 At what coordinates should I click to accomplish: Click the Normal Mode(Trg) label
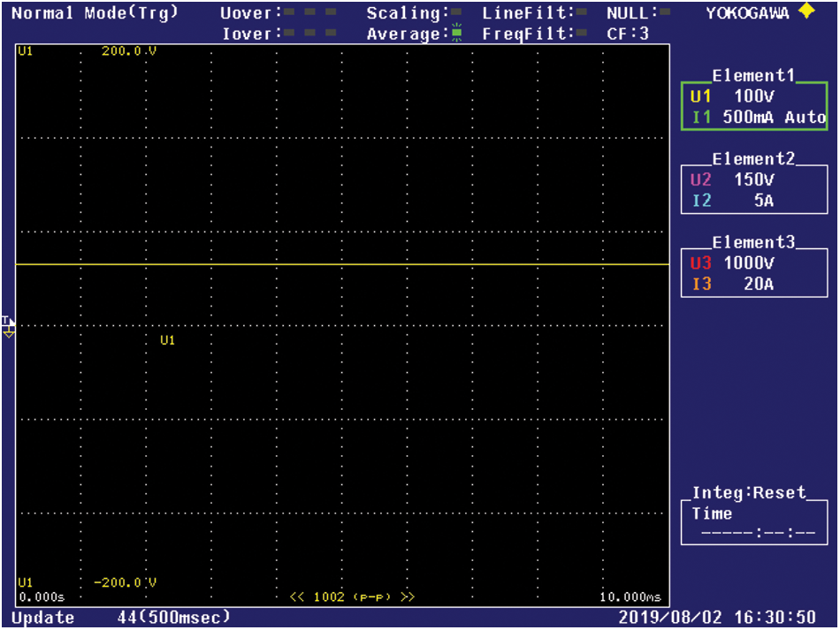(95, 12)
